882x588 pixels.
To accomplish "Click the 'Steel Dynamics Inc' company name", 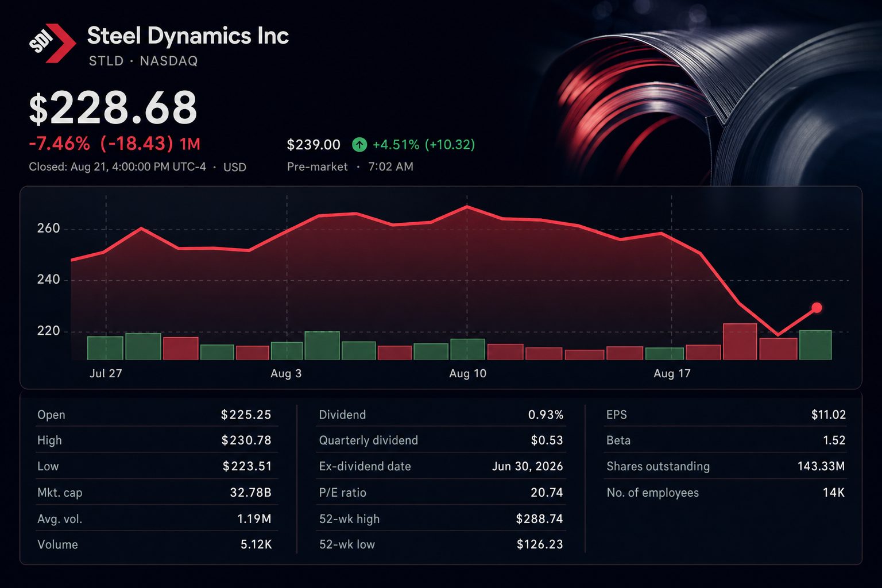I will pyautogui.click(x=188, y=36).
